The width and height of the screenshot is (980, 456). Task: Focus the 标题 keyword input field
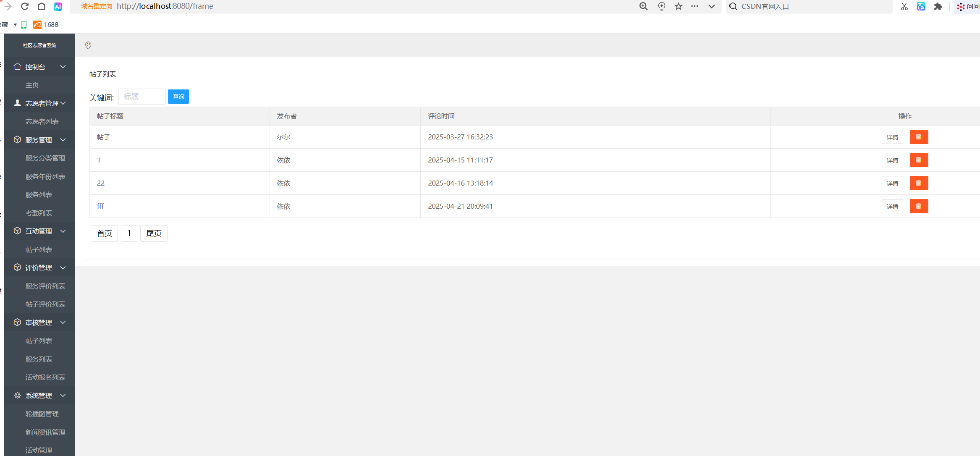click(x=142, y=97)
